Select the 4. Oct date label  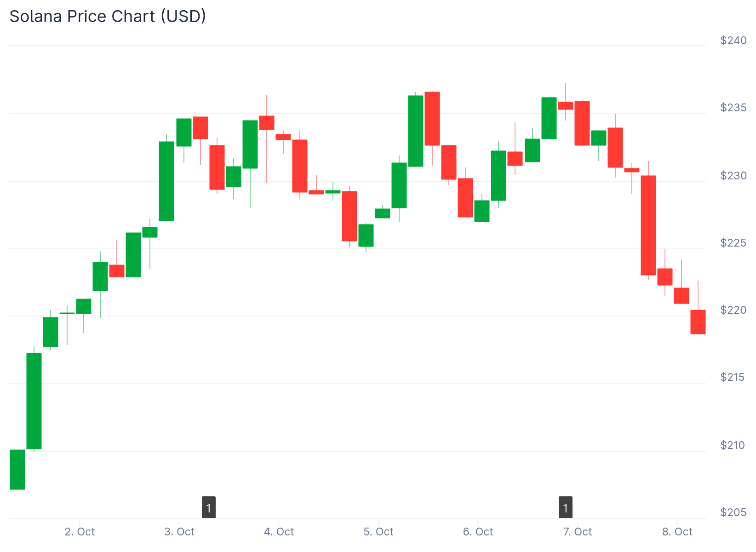point(279,532)
